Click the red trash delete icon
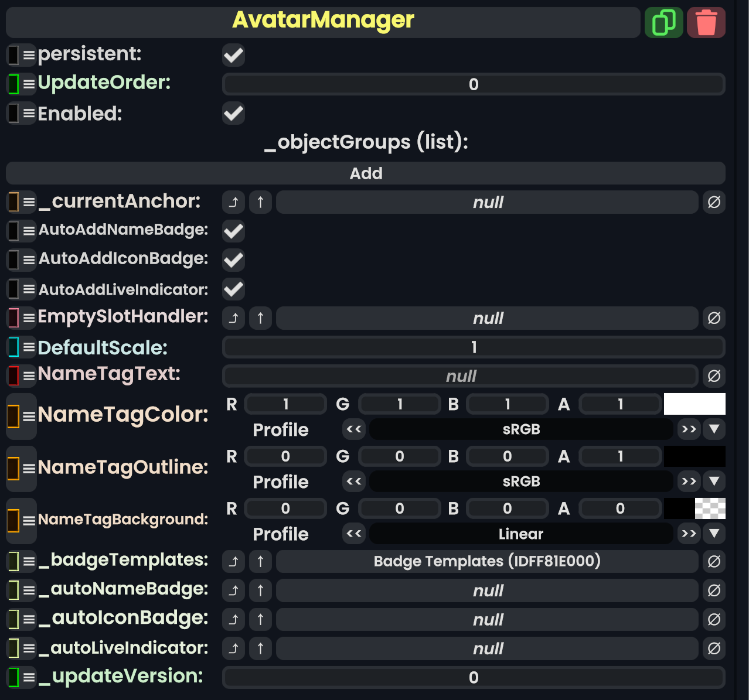This screenshot has width=749, height=700. pyautogui.click(x=706, y=23)
